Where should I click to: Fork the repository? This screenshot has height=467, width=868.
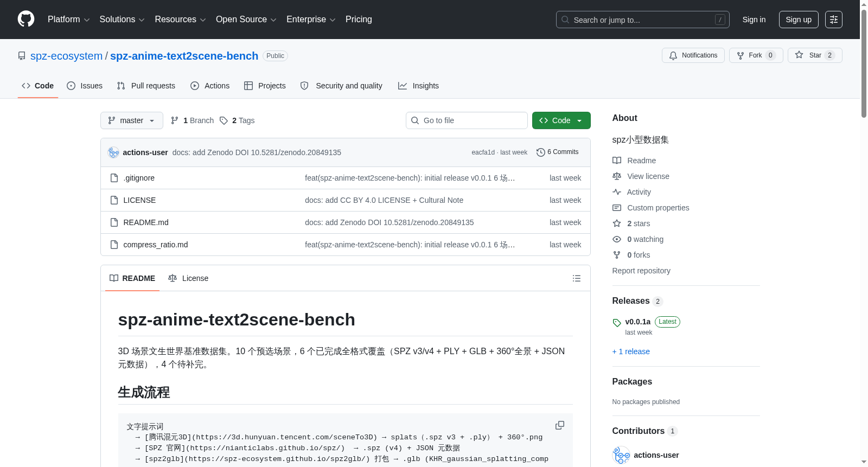(x=756, y=55)
